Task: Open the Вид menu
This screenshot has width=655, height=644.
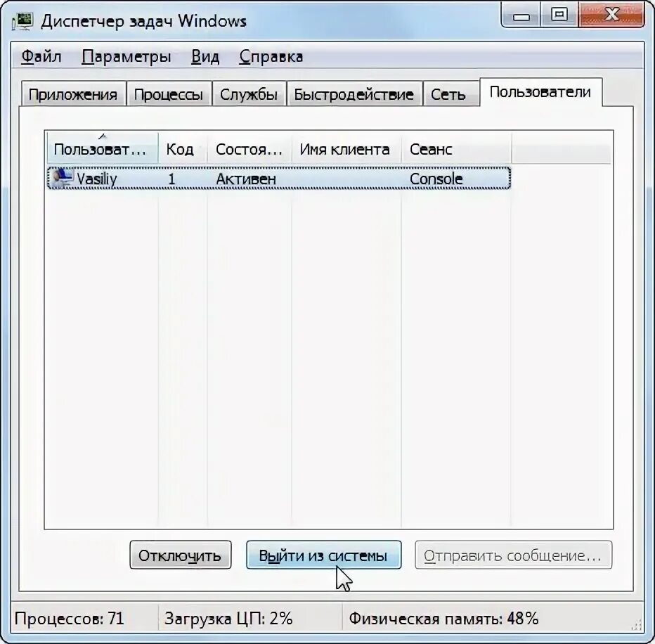Action: coord(205,56)
